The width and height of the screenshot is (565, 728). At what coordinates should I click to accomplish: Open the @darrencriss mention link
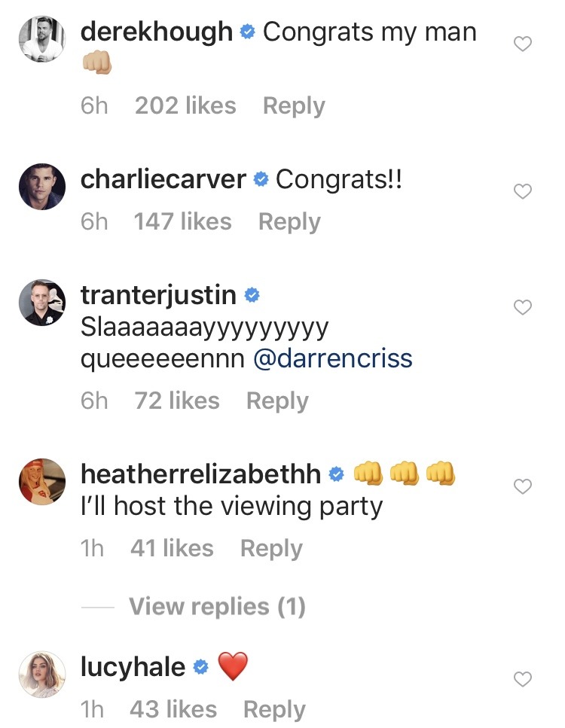(x=333, y=358)
